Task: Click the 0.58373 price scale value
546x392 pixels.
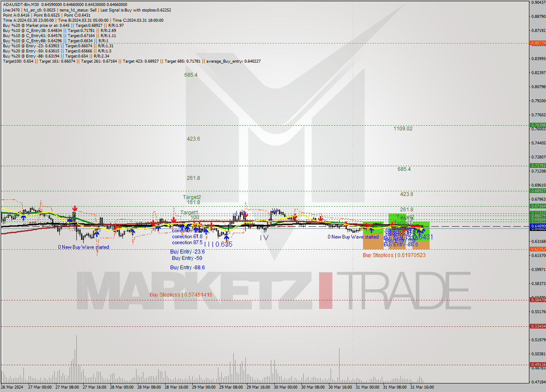Action: [539, 283]
